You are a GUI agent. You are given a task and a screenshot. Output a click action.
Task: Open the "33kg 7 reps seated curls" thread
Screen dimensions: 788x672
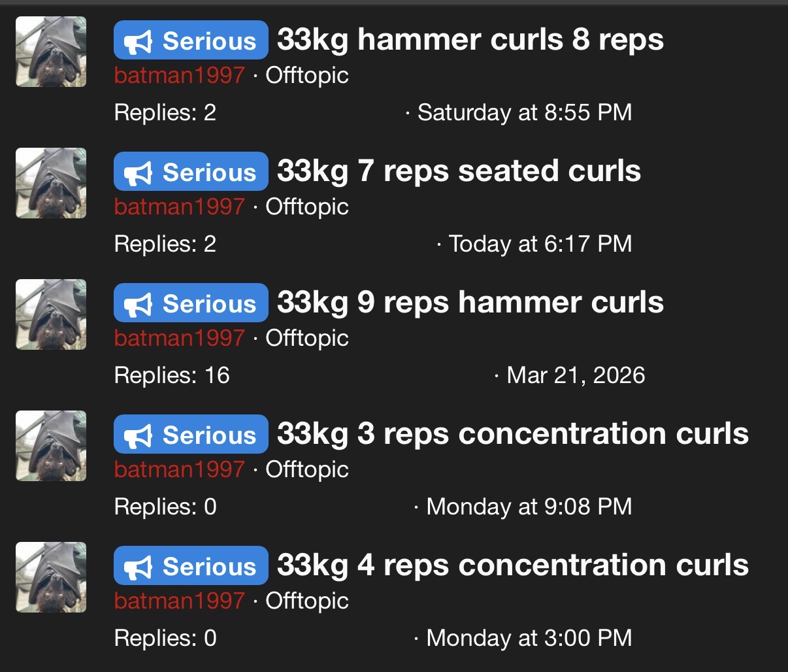(x=459, y=171)
